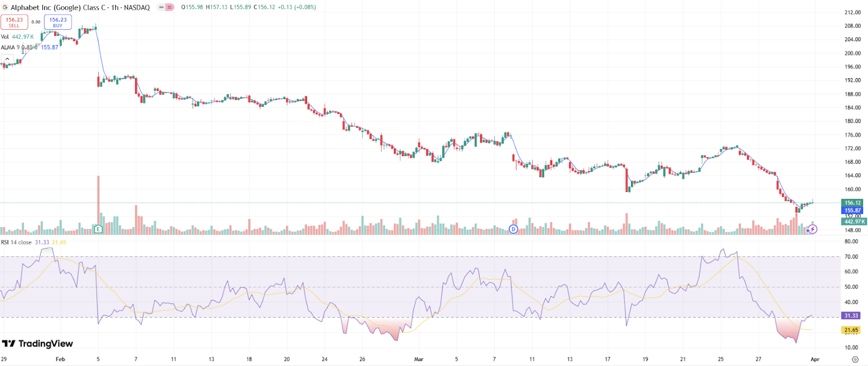Click the 'Apr' date label on the time axis

click(x=815, y=359)
